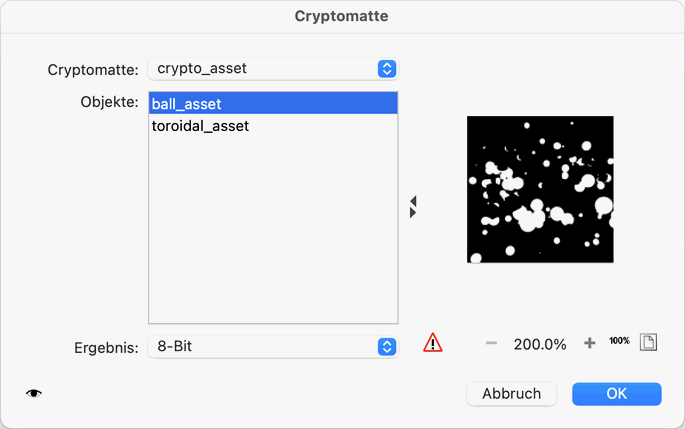Click the blue arrows of Cryptomatte popup
The width and height of the screenshot is (685, 429).
tap(387, 69)
